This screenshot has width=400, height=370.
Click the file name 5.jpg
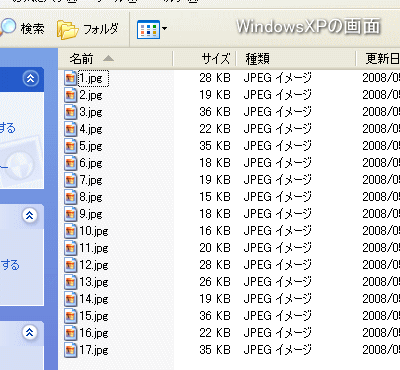pyautogui.click(x=91, y=147)
